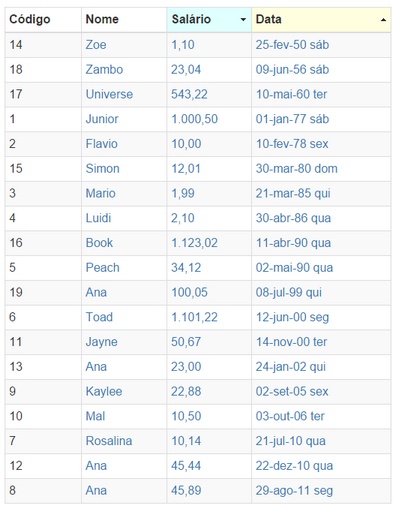Sort table by Código column header

pyautogui.click(x=43, y=20)
